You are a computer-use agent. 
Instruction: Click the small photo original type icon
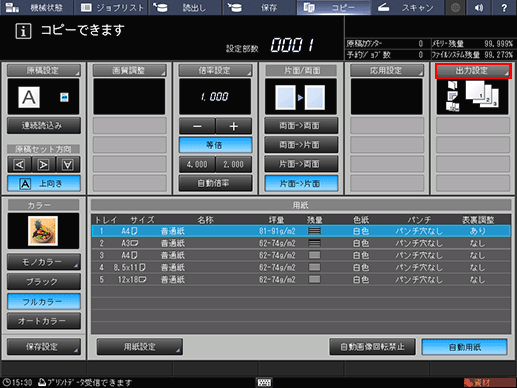point(64,97)
